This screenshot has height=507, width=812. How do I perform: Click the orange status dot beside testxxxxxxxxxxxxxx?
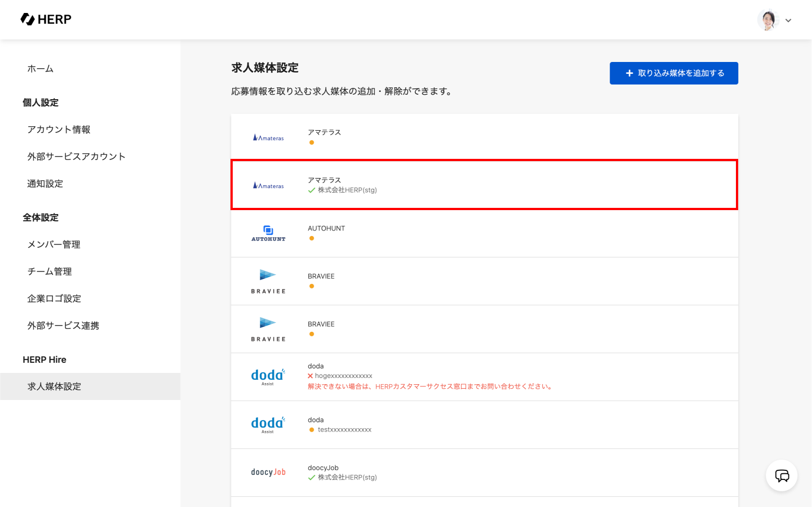tap(312, 430)
